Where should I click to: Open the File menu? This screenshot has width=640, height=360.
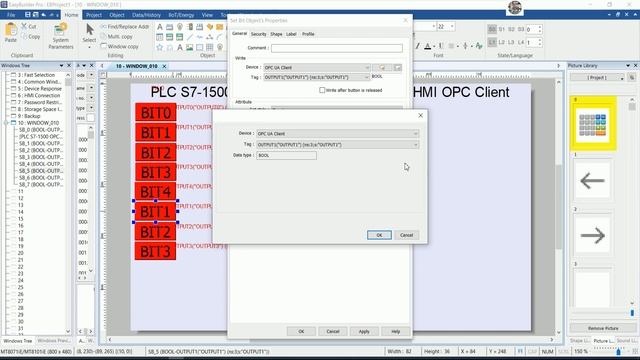11,15
